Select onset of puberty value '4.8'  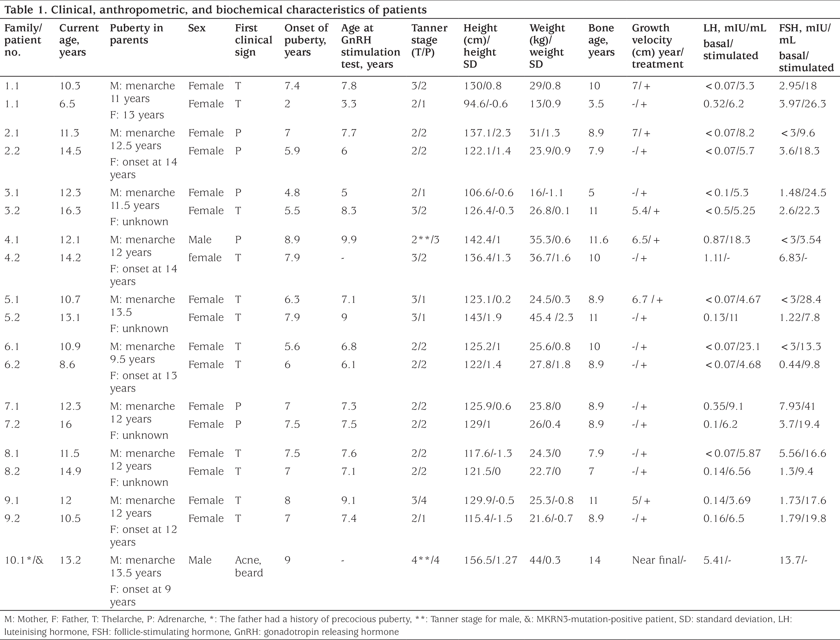292,193
